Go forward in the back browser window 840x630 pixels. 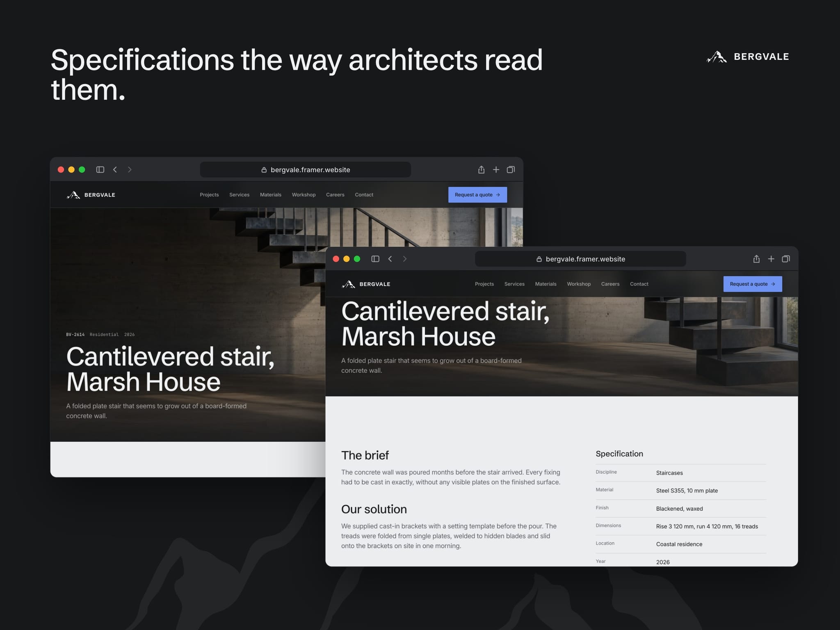pos(130,170)
